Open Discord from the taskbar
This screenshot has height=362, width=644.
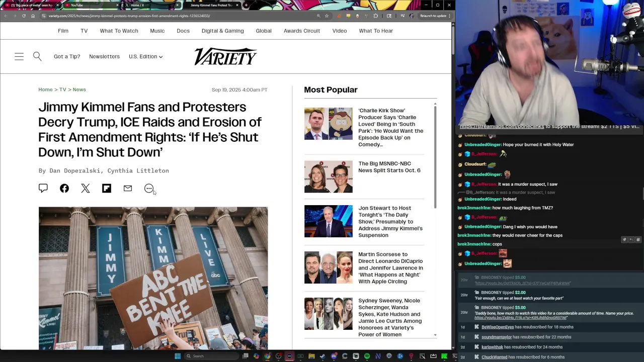pos(334,356)
